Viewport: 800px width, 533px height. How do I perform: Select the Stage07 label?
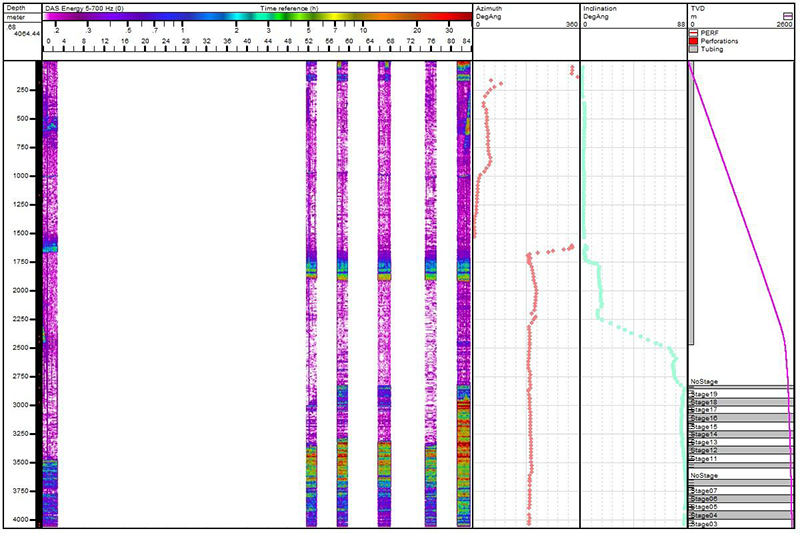704,491
